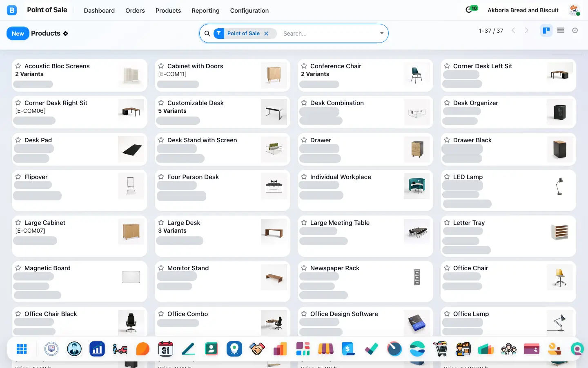Image resolution: width=588 pixels, height=368 pixels.
Task: Switch to list view
Action: (x=561, y=30)
